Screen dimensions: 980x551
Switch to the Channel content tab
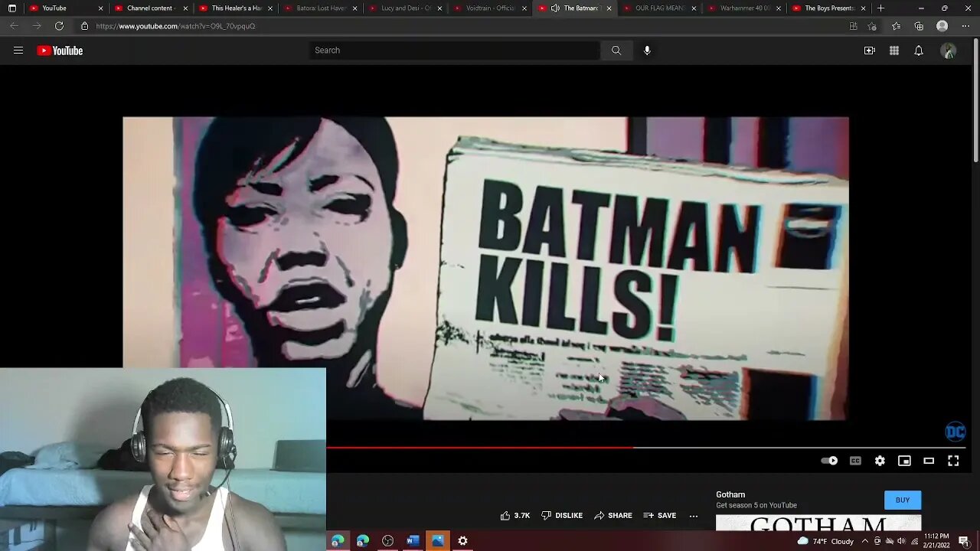[149, 8]
